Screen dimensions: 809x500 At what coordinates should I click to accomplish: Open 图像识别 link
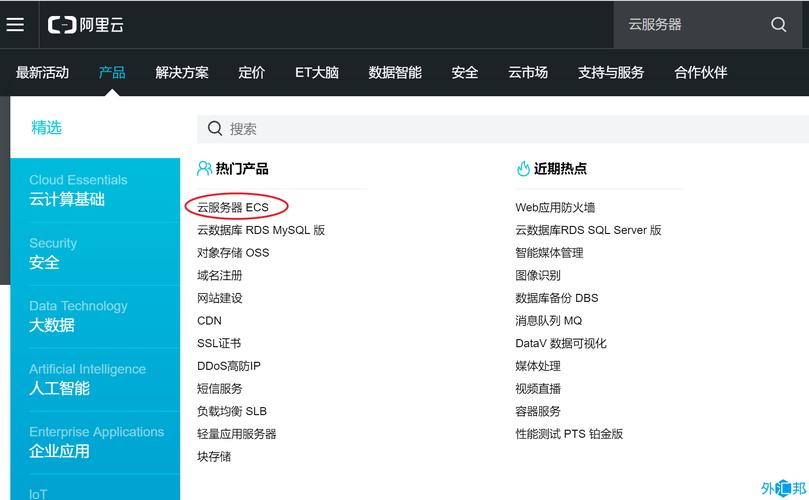[x=538, y=276]
